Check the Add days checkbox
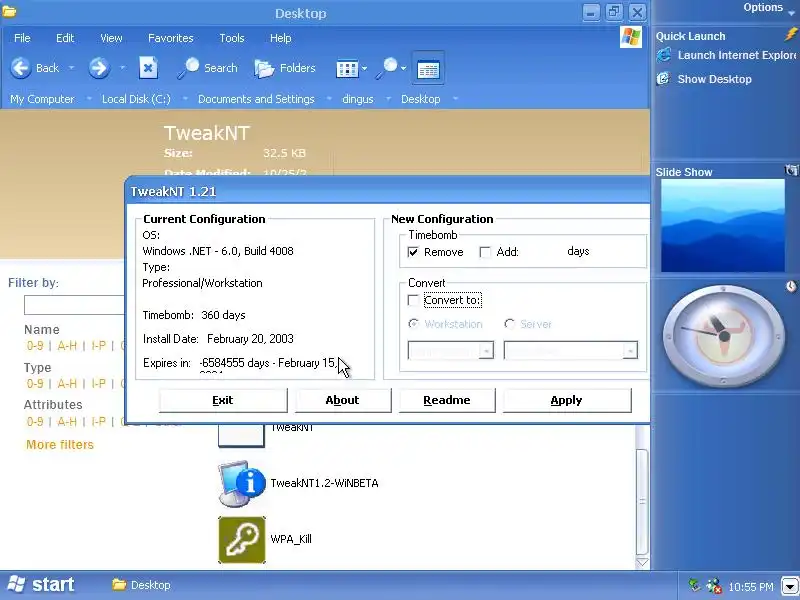Screen dimensions: 800x600 click(x=485, y=252)
